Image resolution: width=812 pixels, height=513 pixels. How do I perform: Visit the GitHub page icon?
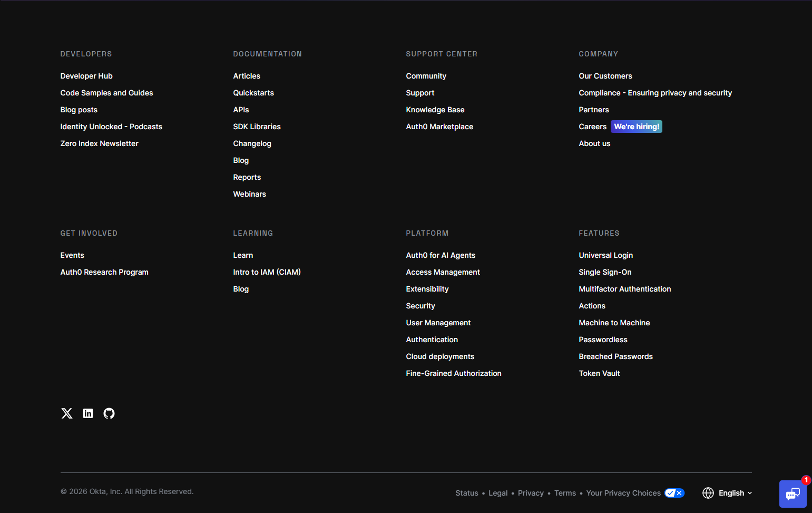(109, 413)
